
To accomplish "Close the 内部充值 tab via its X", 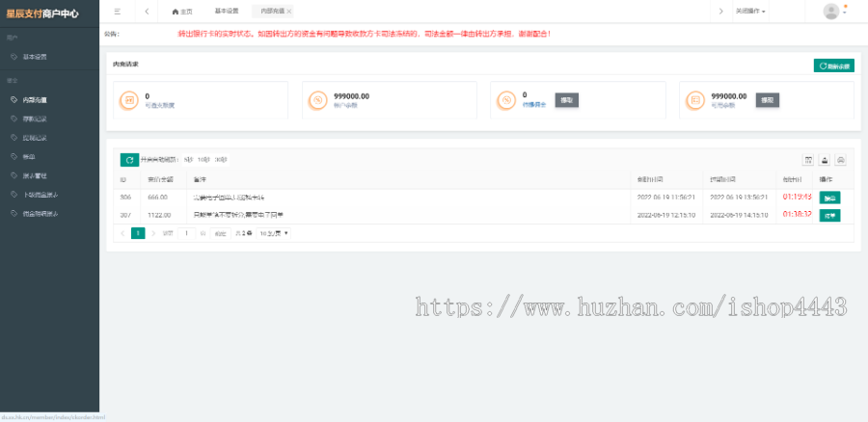I will point(289,12).
